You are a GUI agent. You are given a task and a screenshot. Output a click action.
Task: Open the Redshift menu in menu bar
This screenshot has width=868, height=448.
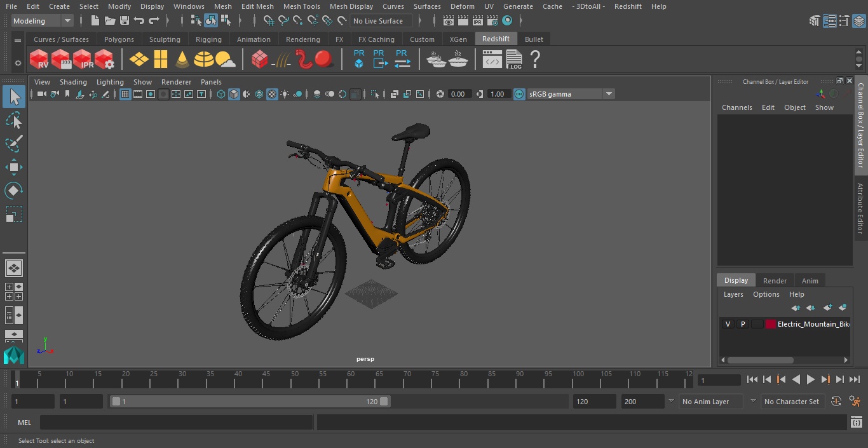(628, 6)
